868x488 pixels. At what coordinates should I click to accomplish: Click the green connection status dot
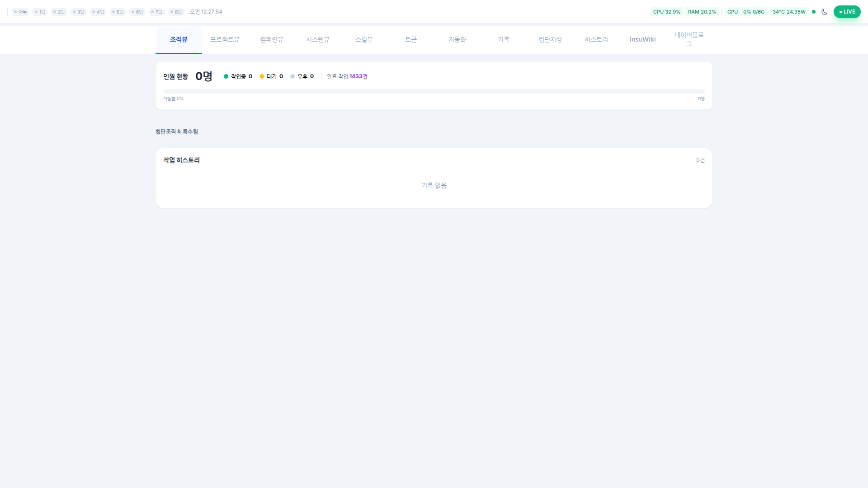point(814,12)
